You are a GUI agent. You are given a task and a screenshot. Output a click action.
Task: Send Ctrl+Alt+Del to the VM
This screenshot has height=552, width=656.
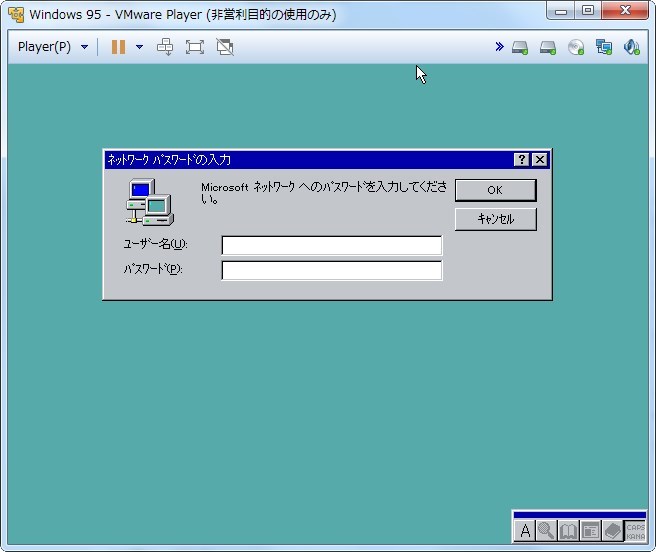tap(165, 47)
